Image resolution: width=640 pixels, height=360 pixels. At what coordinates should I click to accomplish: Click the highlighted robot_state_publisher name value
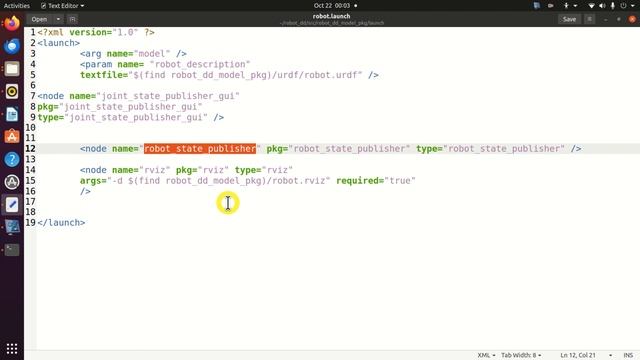pos(200,149)
